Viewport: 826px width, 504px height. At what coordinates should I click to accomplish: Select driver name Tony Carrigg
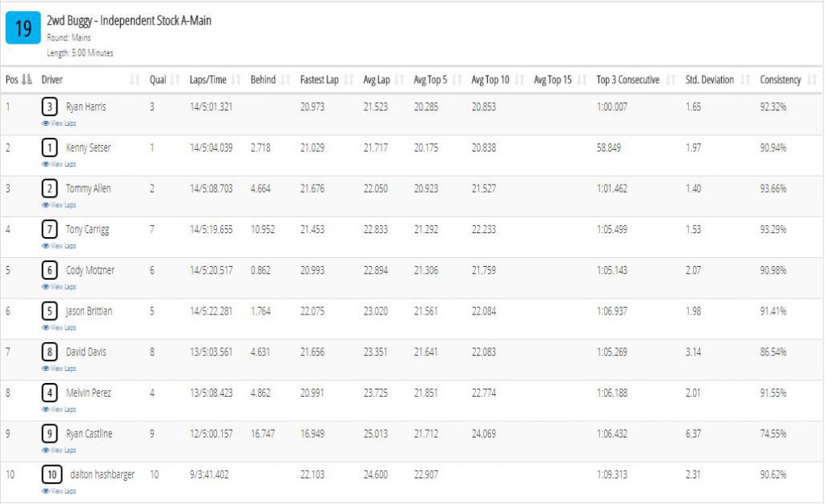click(x=87, y=230)
